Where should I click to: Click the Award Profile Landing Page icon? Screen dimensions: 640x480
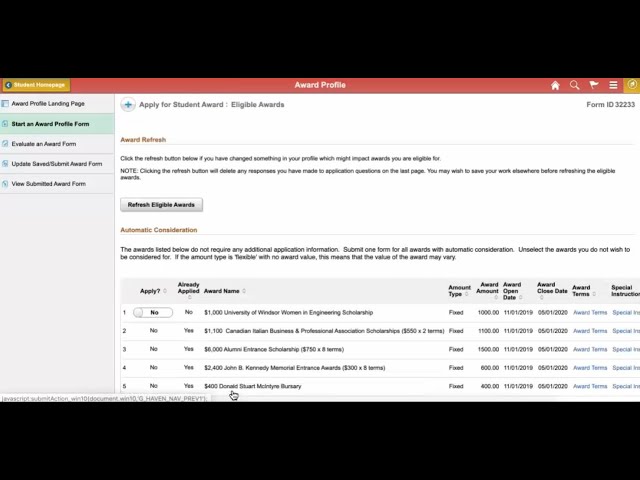point(5,103)
